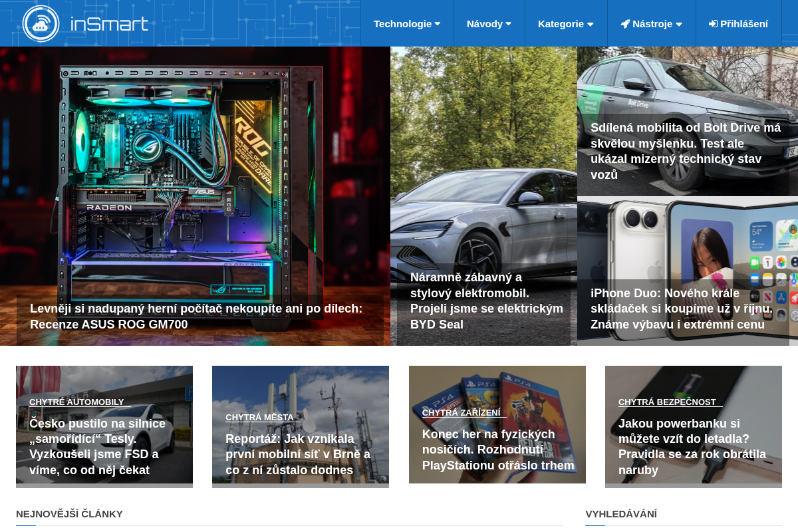The width and height of the screenshot is (798, 532).
Task: Open the Návody menu
Action: tap(489, 23)
